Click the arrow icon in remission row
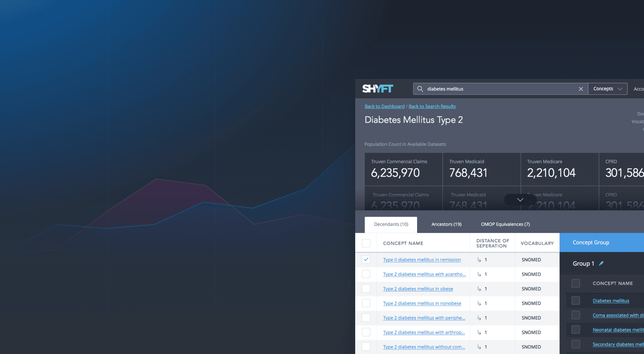 [x=479, y=260]
